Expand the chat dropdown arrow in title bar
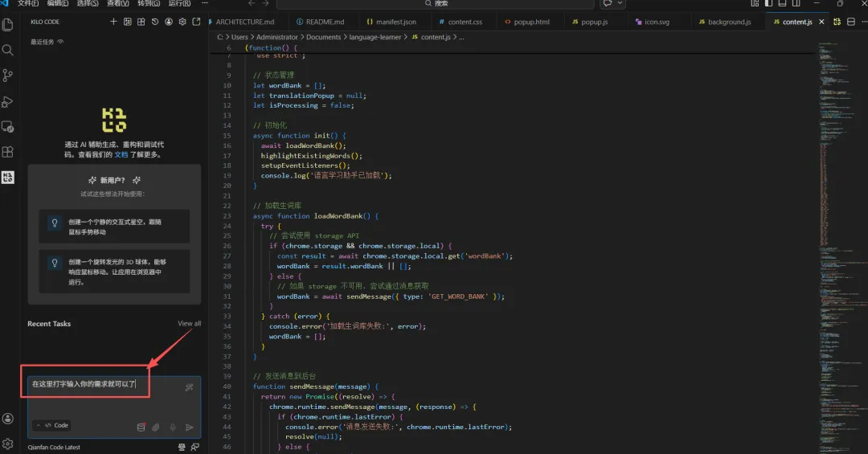868x454 pixels. click(x=620, y=3)
